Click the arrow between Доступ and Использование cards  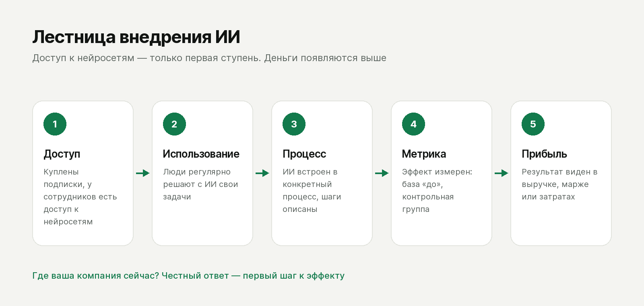(x=142, y=173)
